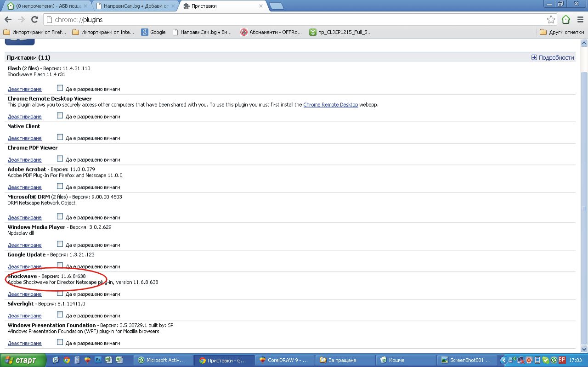The width and height of the screenshot is (588, 367).
Task: Deactivate the Google Update plugin
Action: pyautogui.click(x=24, y=267)
